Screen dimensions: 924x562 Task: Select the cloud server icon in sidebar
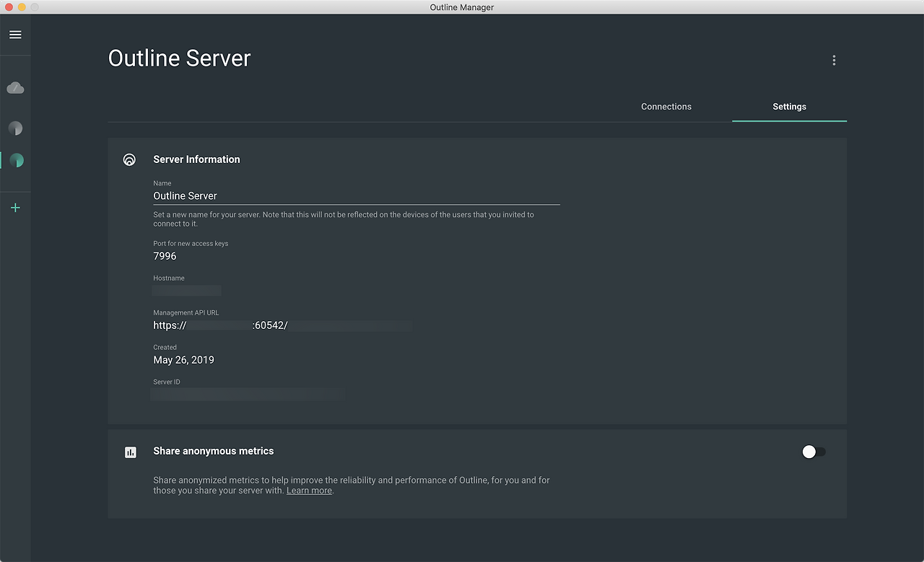coord(15,88)
